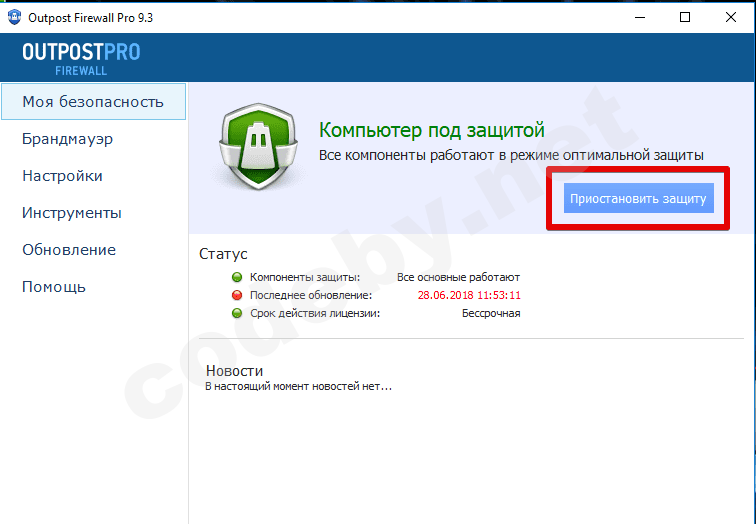The width and height of the screenshot is (756, 524).
Task: Click the Приостановить защиту button
Action: [x=638, y=198]
